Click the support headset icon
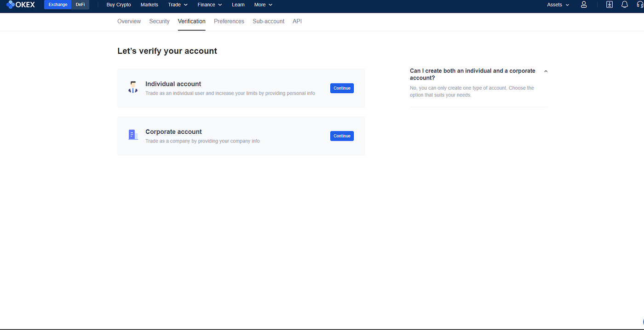 pos(640,5)
